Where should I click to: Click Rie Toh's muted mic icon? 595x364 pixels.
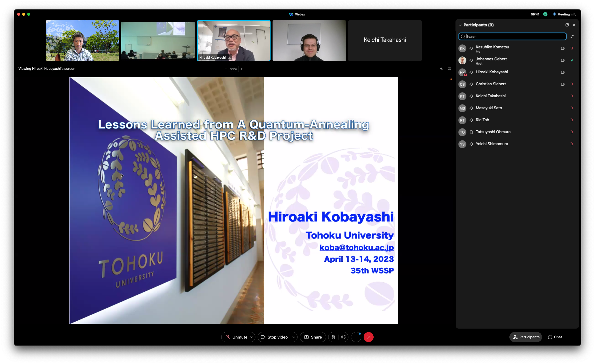[572, 120]
